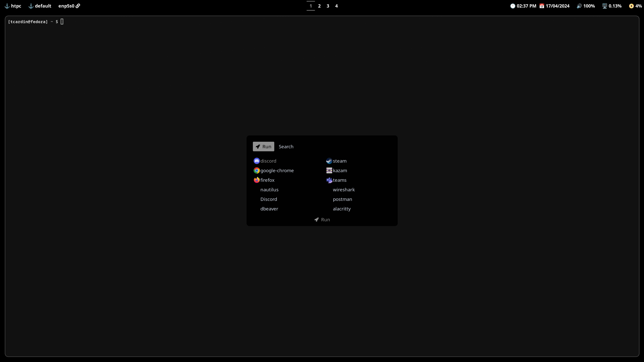Image resolution: width=644 pixels, height=362 pixels.
Task: Click the firefox icon entry
Action: click(257, 180)
